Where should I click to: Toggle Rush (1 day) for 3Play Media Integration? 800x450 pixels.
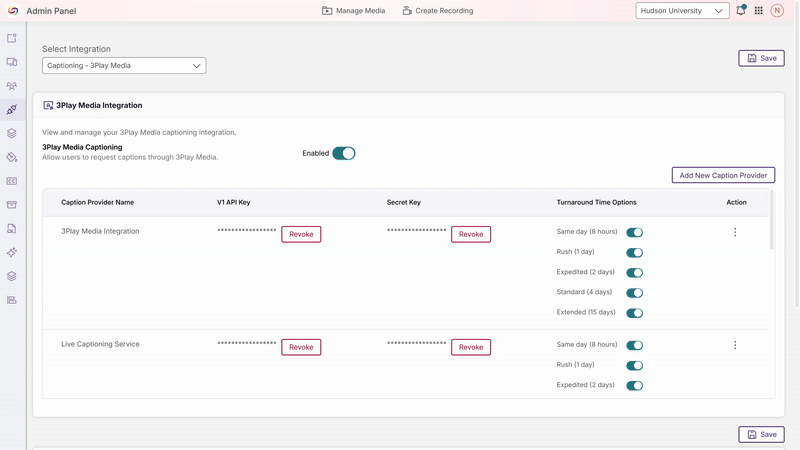[x=634, y=252]
